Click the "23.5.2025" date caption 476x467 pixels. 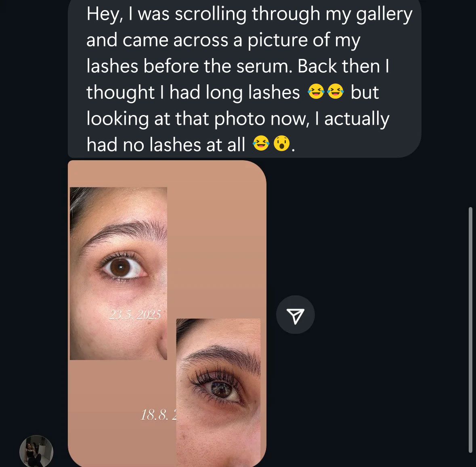tap(135, 315)
